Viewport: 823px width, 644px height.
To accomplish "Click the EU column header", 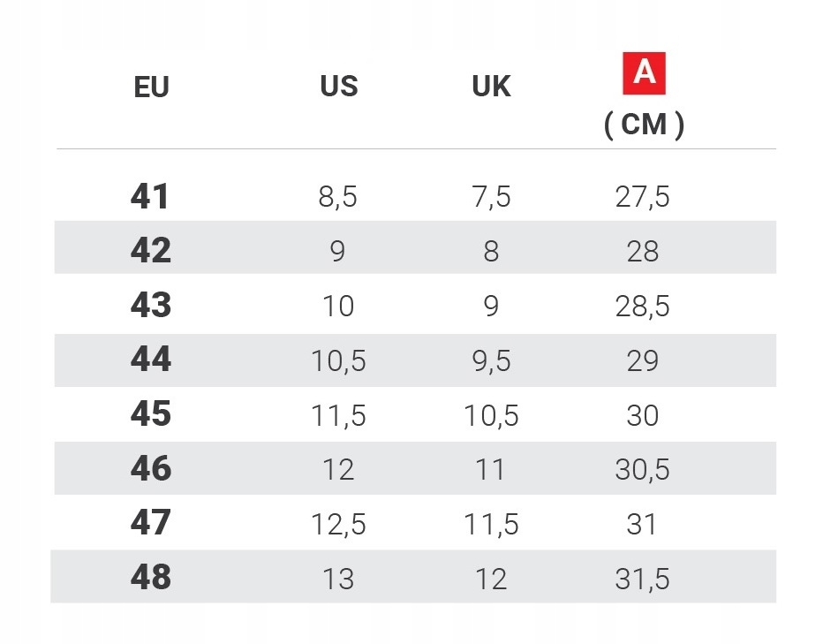I will coord(151,87).
